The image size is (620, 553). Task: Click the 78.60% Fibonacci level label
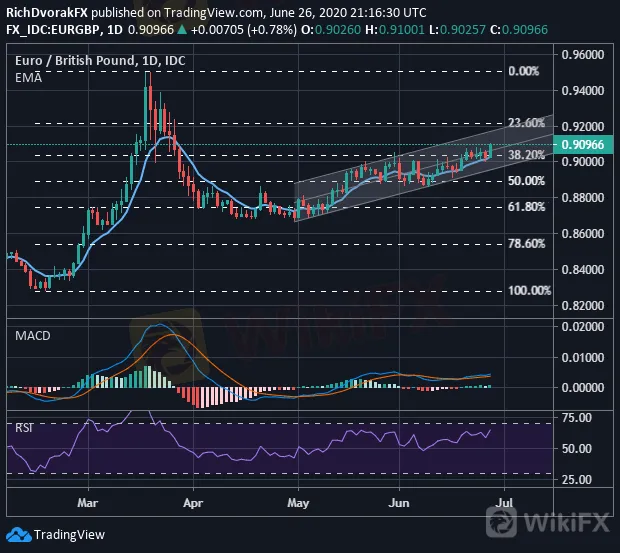527,244
